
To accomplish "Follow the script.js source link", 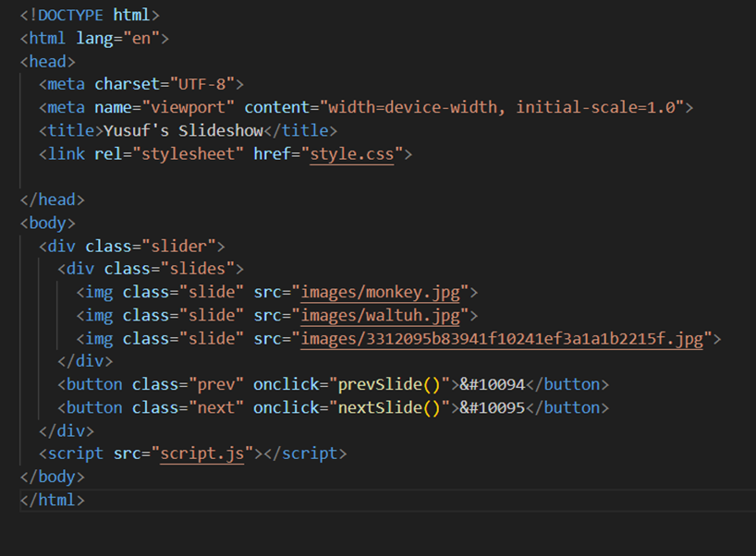I will click(201, 453).
